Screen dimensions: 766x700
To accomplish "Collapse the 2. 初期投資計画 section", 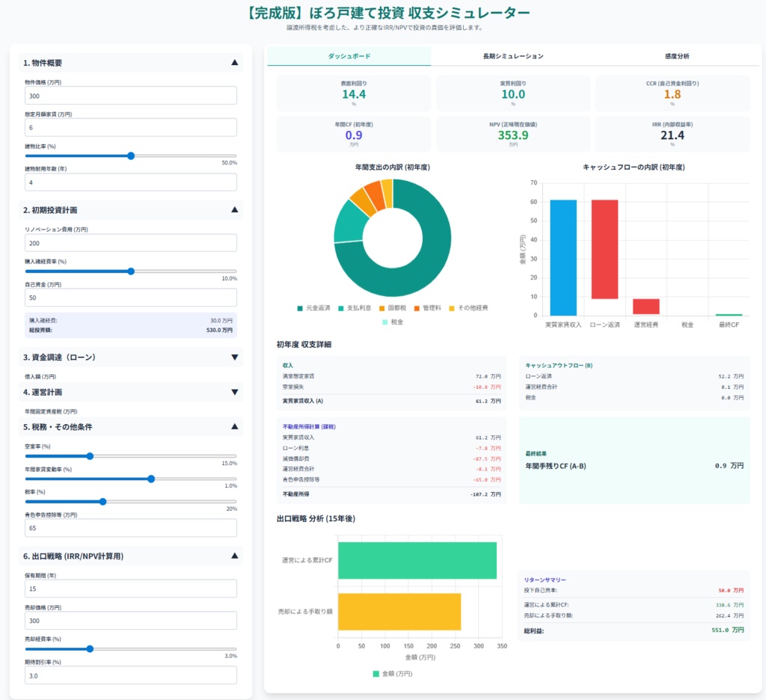I will 131,210.
